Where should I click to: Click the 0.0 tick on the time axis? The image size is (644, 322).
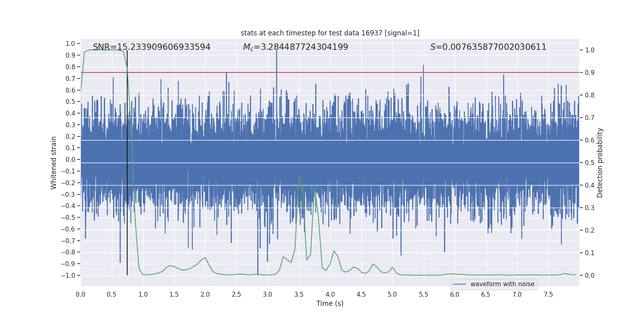[x=80, y=294]
